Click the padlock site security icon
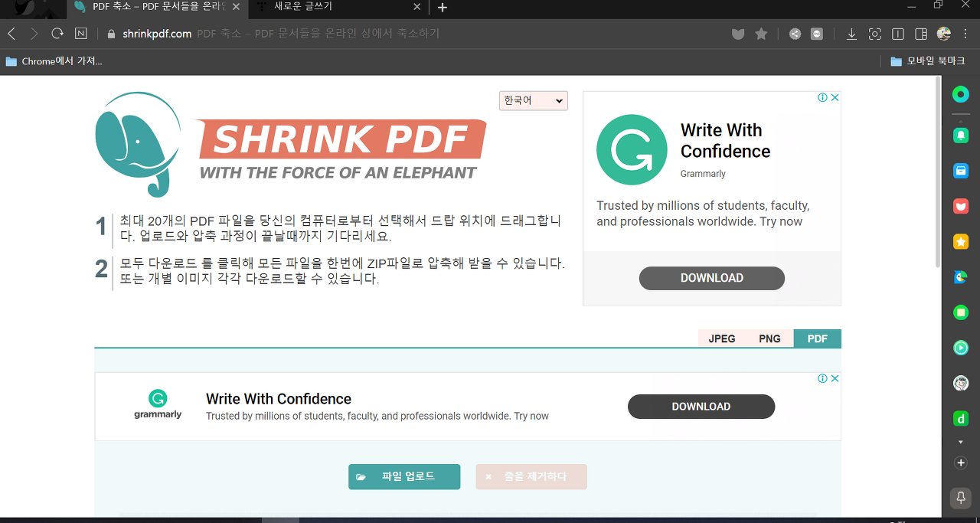 [111, 34]
